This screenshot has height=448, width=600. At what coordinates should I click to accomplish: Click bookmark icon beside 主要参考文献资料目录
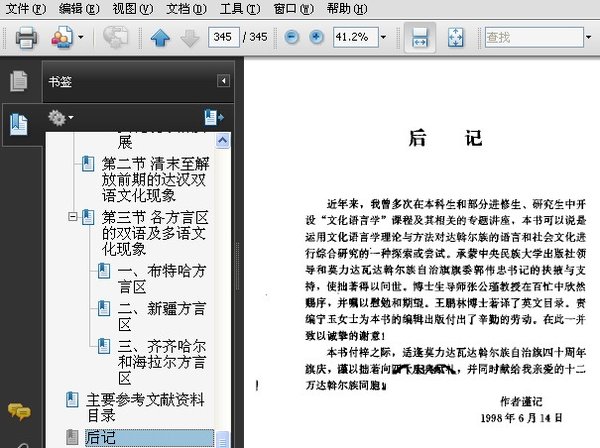(x=72, y=399)
